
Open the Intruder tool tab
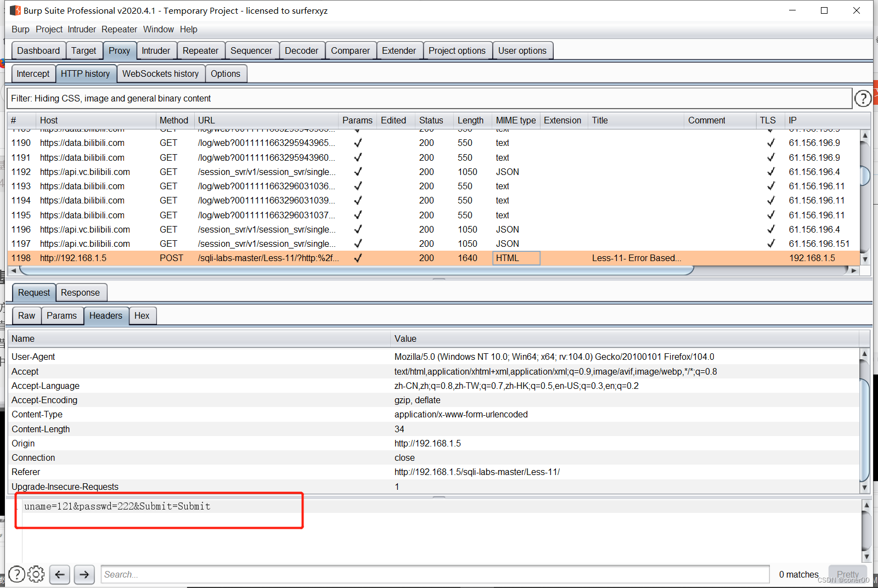[156, 50]
